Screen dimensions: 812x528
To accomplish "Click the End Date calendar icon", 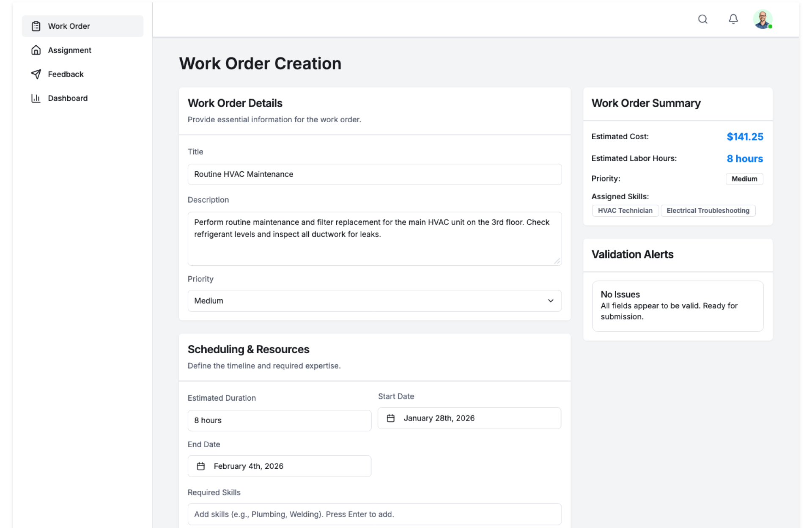I will (200, 466).
